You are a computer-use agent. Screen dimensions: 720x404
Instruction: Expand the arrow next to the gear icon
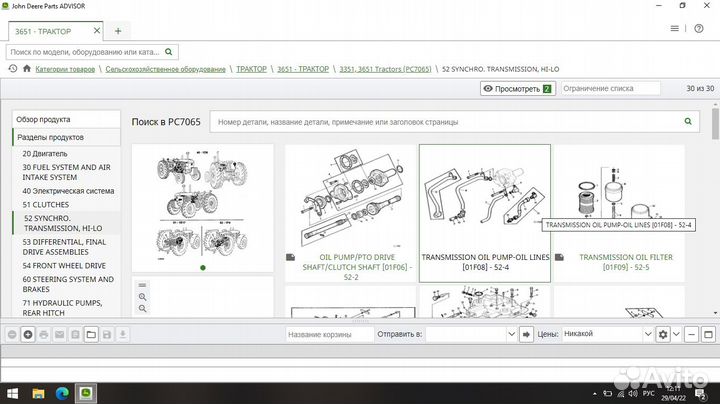(x=678, y=334)
